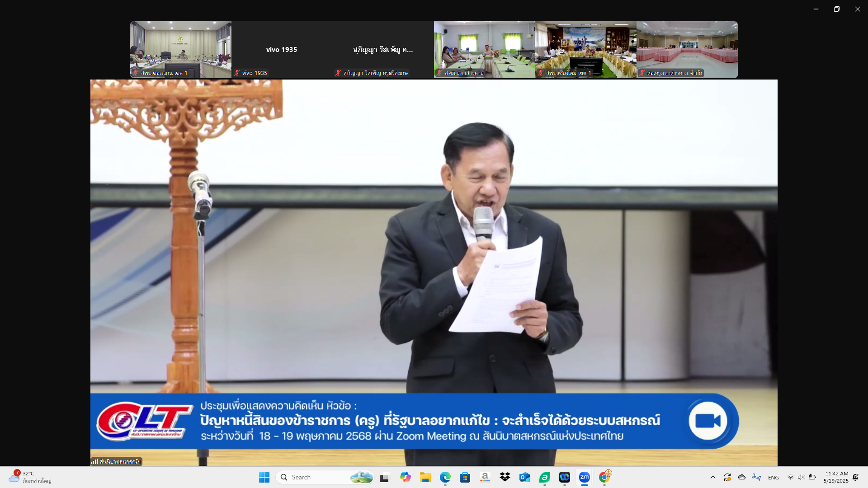Click the sync status tray icon

727,477
